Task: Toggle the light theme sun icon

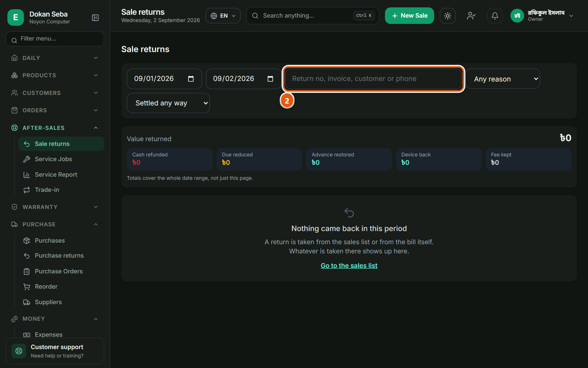Action: click(448, 16)
